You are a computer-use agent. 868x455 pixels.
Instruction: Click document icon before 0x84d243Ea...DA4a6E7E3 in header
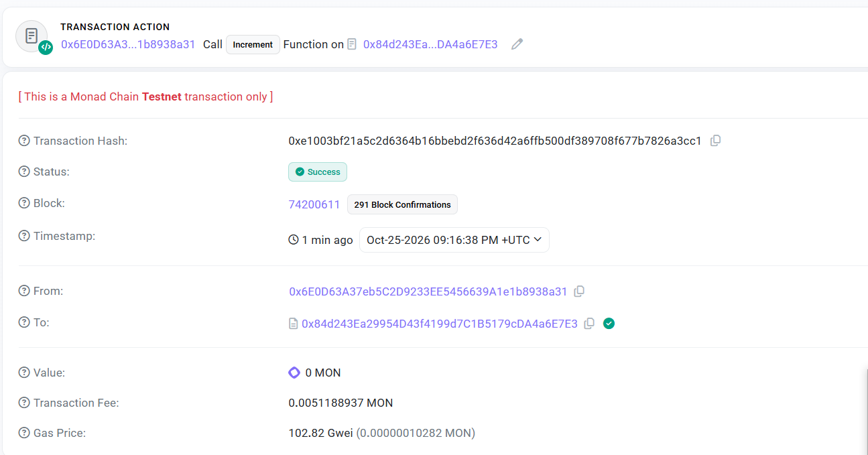pyautogui.click(x=351, y=44)
